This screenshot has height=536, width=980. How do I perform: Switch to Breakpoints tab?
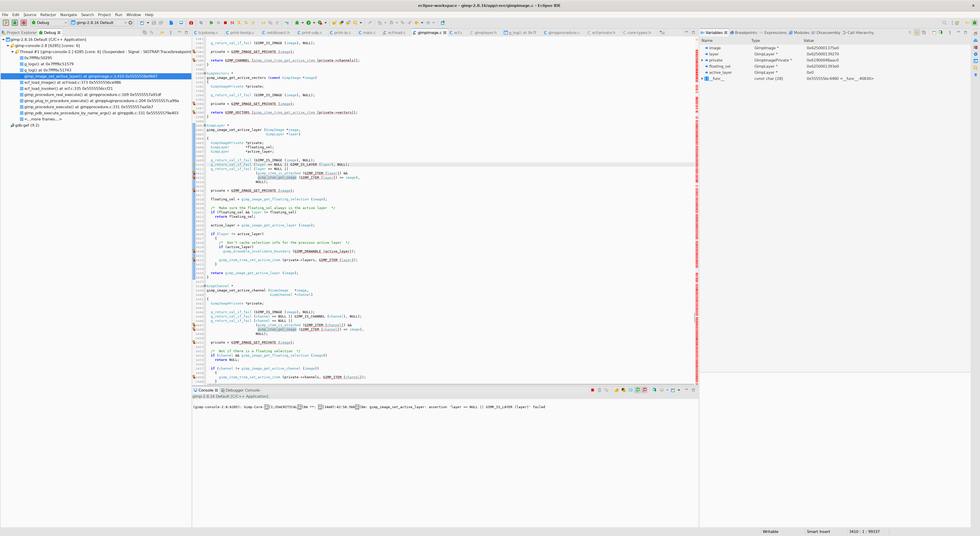coord(743,33)
